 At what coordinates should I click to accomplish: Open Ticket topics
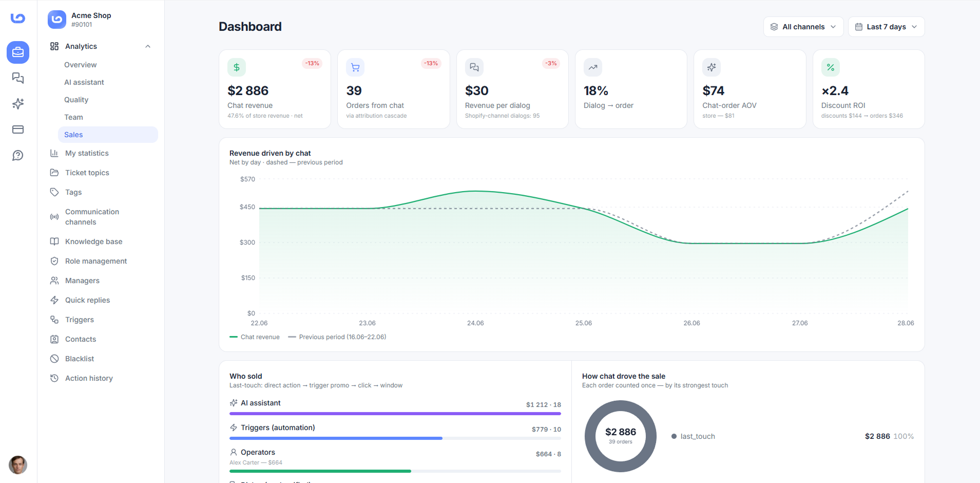87,173
